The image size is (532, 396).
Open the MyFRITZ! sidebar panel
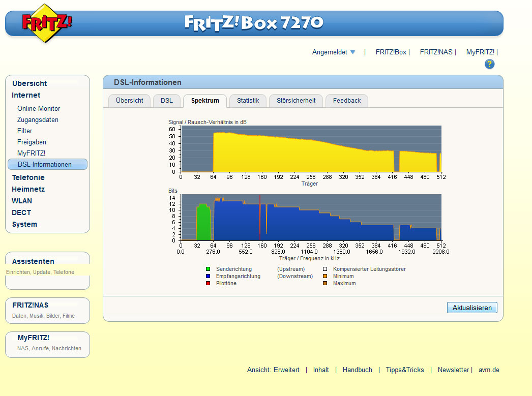[47, 345]
